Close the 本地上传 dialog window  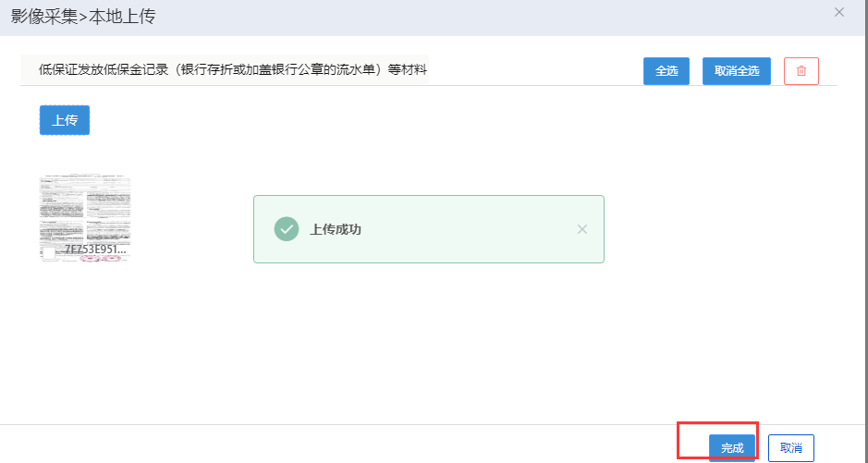tap(839, 12)
